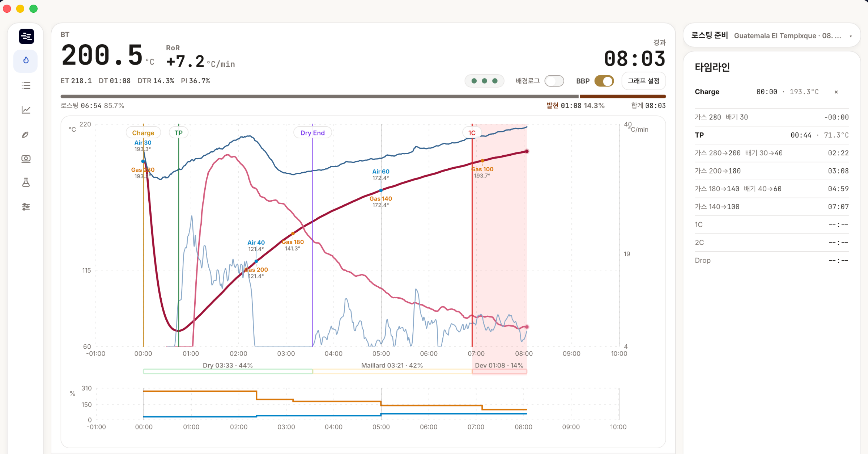Open the sliders settings icon in sidebar
This screenshot has height=454, width=868.
(26, 207)
